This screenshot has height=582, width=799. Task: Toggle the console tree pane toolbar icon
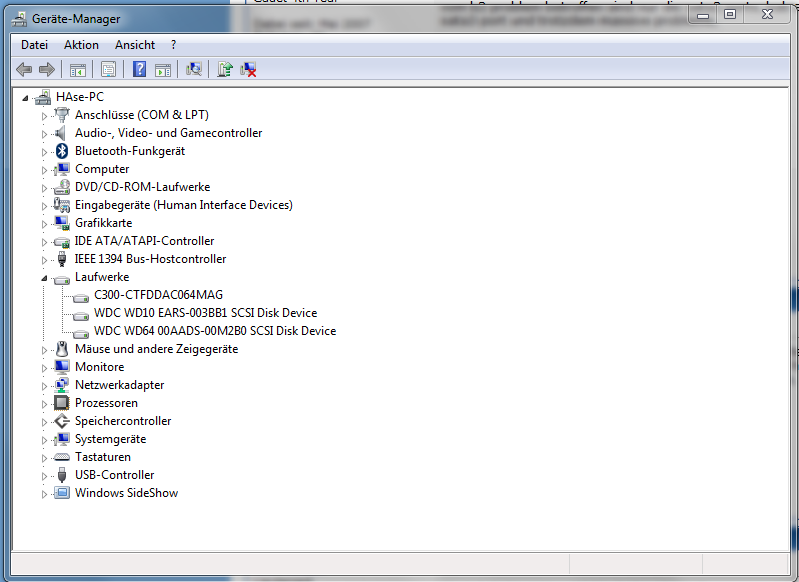(77, 69)
